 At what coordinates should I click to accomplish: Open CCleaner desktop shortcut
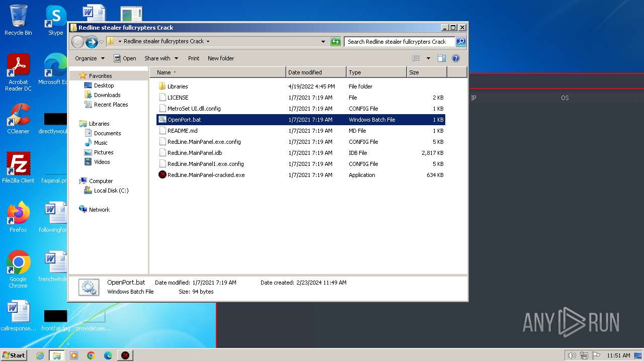click(18, 119)
